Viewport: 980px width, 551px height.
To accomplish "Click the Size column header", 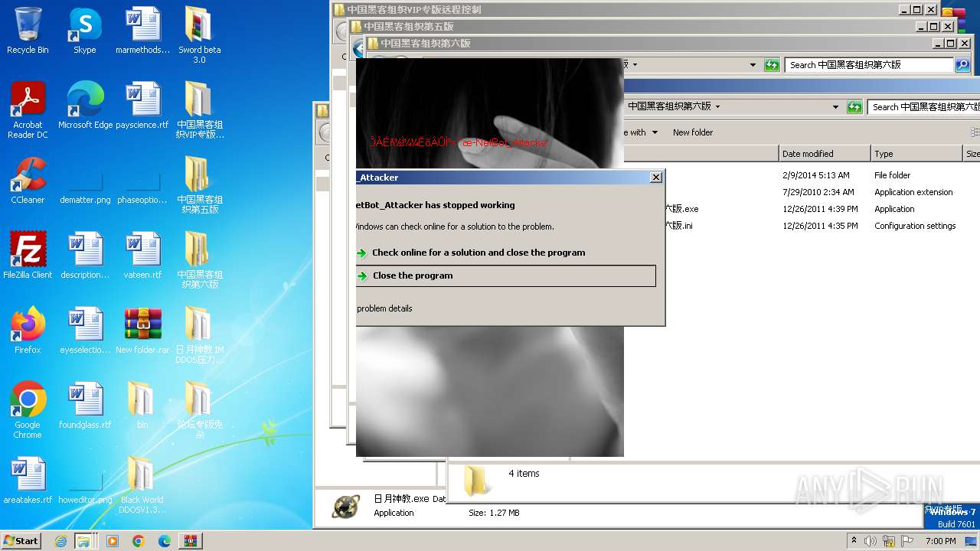I will 972,154.
